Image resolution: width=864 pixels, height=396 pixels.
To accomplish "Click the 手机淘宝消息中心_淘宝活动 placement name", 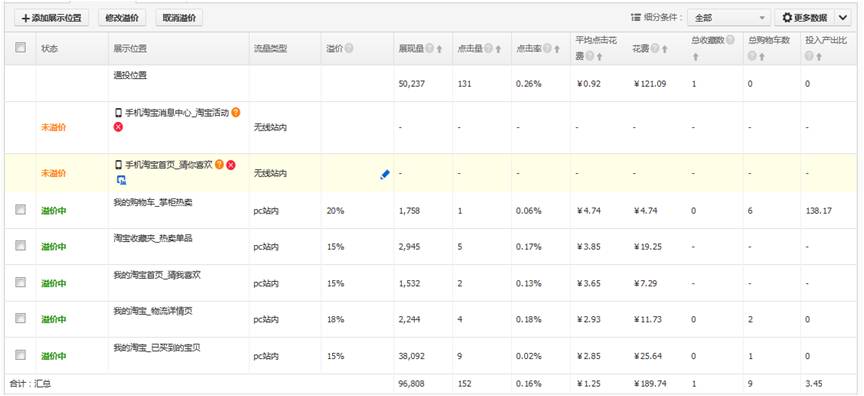I will click(x=177, y=113).
